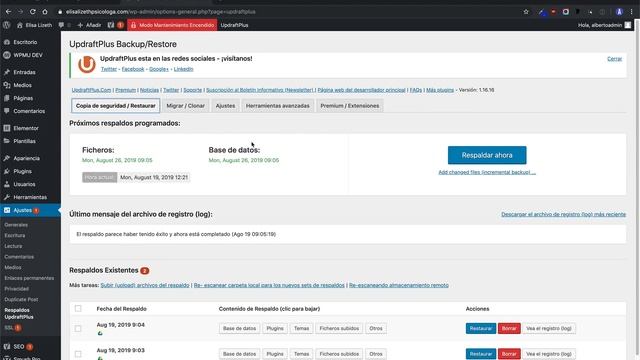Close the social networks notice with Cerrar

click(x=614, y=59)
